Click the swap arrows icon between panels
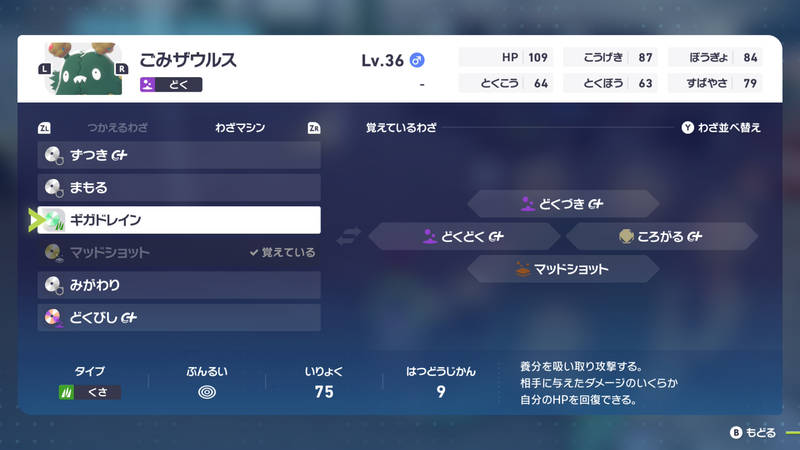800x450 pixels. click(348, 237)
